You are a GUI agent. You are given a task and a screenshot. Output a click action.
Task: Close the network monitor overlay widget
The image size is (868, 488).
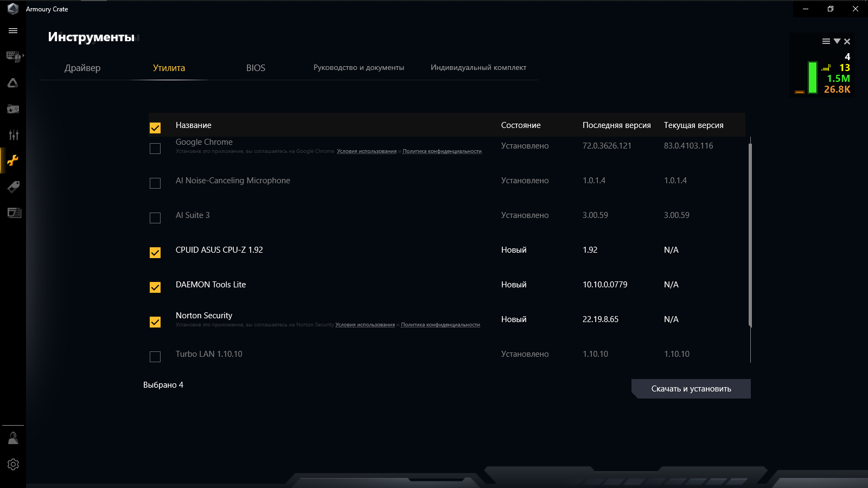(x=847, y=41)
